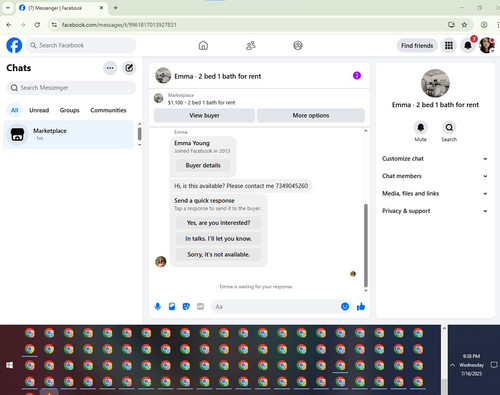Toggle the conversation information panel icon
The width and height of the screenshot is (500, 395).
(357, 76)
